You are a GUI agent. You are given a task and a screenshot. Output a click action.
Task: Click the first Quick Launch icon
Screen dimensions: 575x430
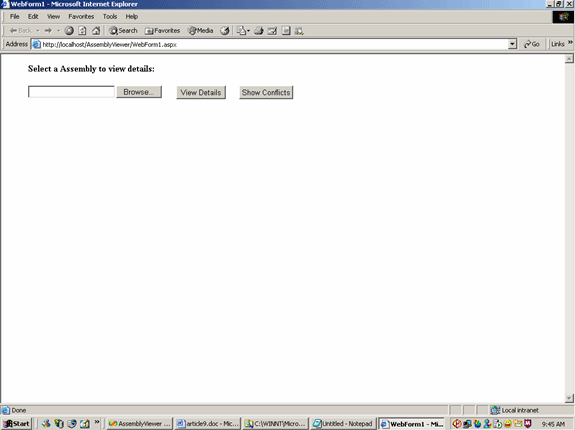click(46, 424)
